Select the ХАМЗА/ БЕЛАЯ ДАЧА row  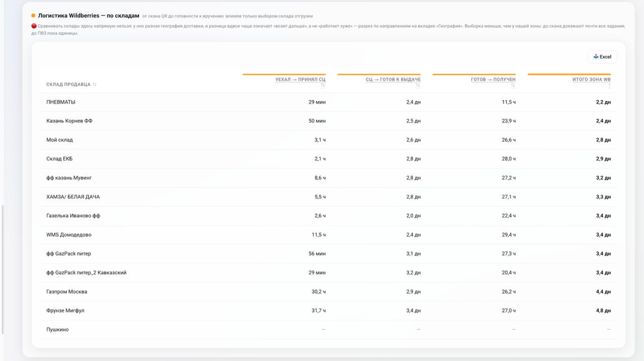tap(329, 197)
